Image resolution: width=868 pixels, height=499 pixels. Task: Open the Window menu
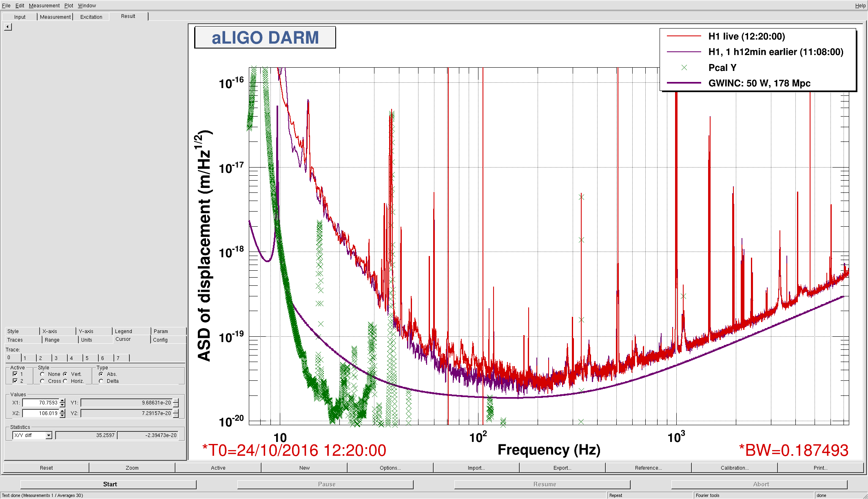click(87, 5)
